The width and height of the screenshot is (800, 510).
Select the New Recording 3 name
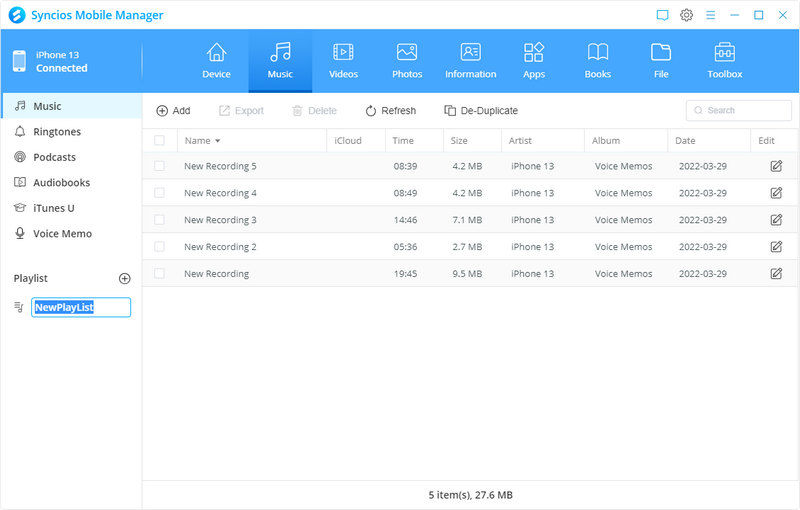tap(220, 220)
